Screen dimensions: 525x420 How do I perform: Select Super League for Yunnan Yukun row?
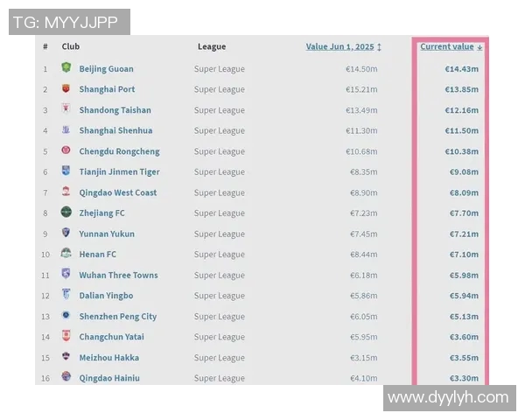click(x=220, y=234)
